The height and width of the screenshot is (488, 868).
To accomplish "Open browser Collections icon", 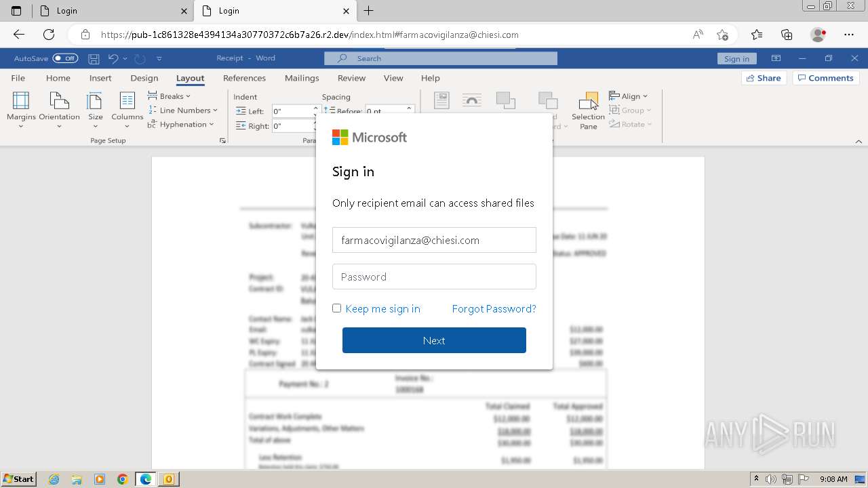I will [x=787, y=35].
